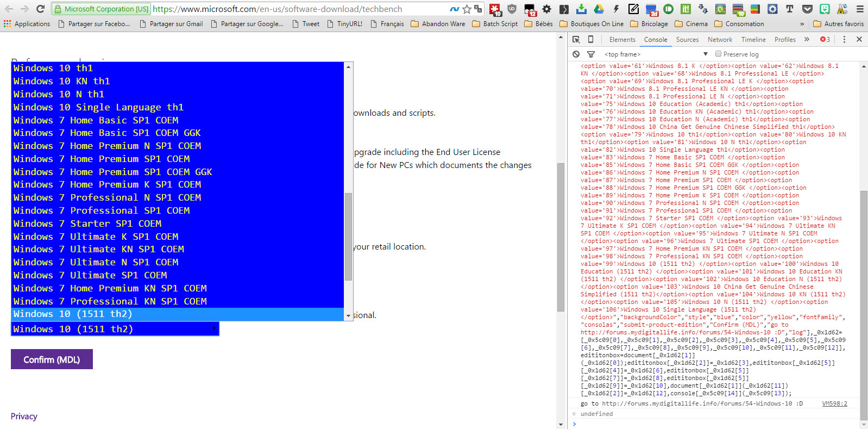Click the lightning bolt extension icon

click(x=617, y=9)
